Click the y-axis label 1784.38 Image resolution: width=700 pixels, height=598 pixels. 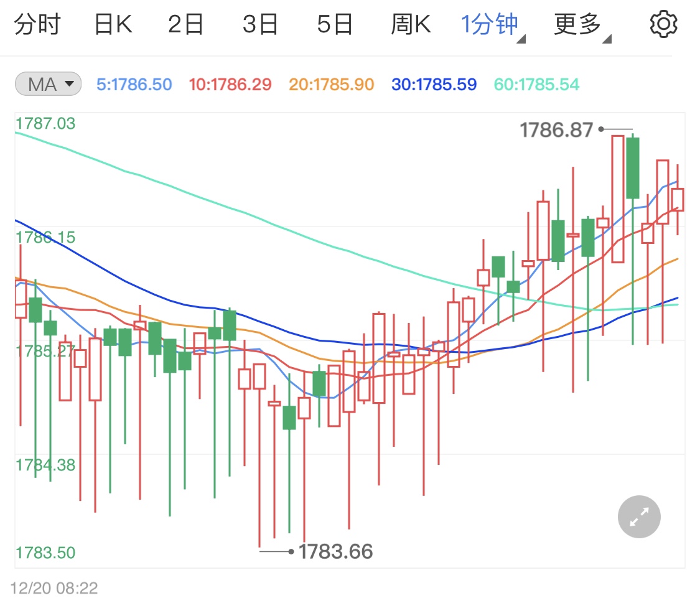pos(45,465)
